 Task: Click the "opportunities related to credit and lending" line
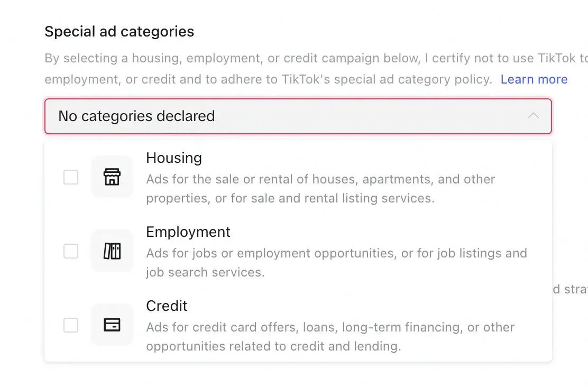(273, 346)
